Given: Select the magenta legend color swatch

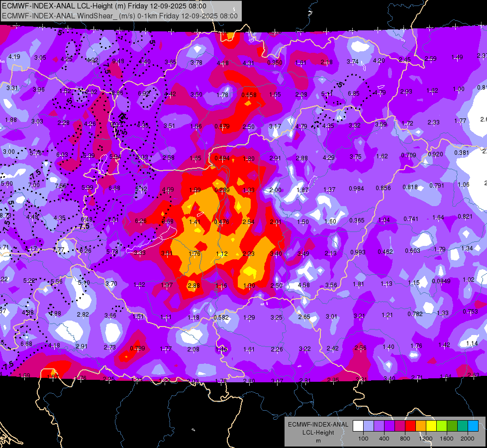Looking at the screenshot, I should 400,426.
